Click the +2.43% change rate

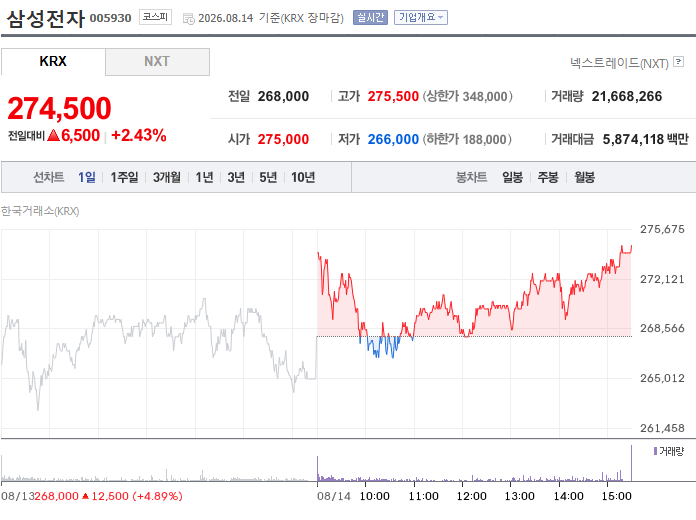pyautogui.click(x=138, y=135)
